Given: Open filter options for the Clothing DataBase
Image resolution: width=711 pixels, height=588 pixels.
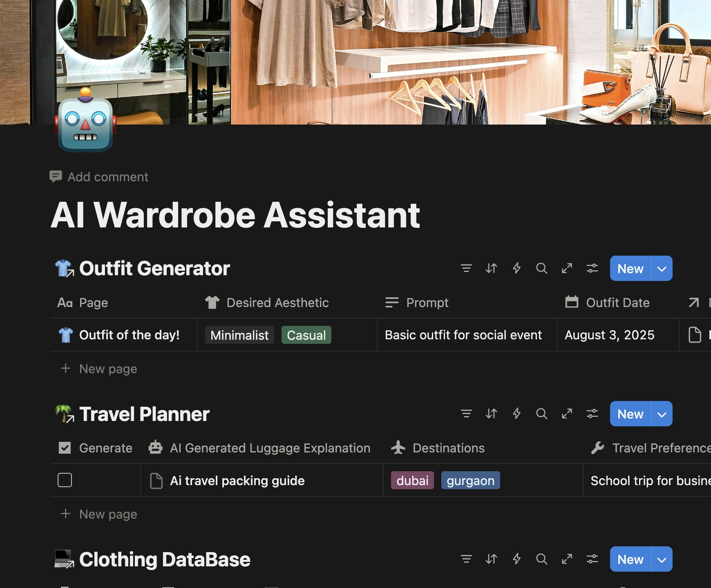Looking at the screenshot, I should pos(467,559).
